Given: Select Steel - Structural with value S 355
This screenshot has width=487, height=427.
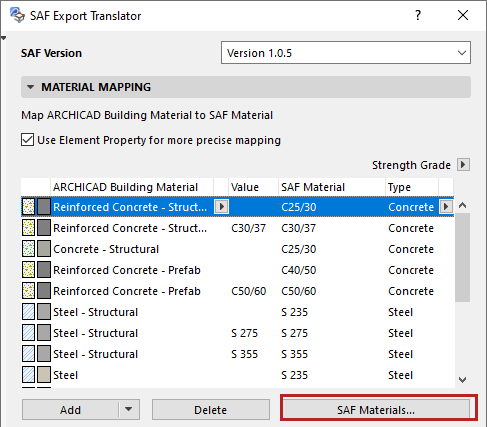Looking at the screenshot, I should [95, 354].
